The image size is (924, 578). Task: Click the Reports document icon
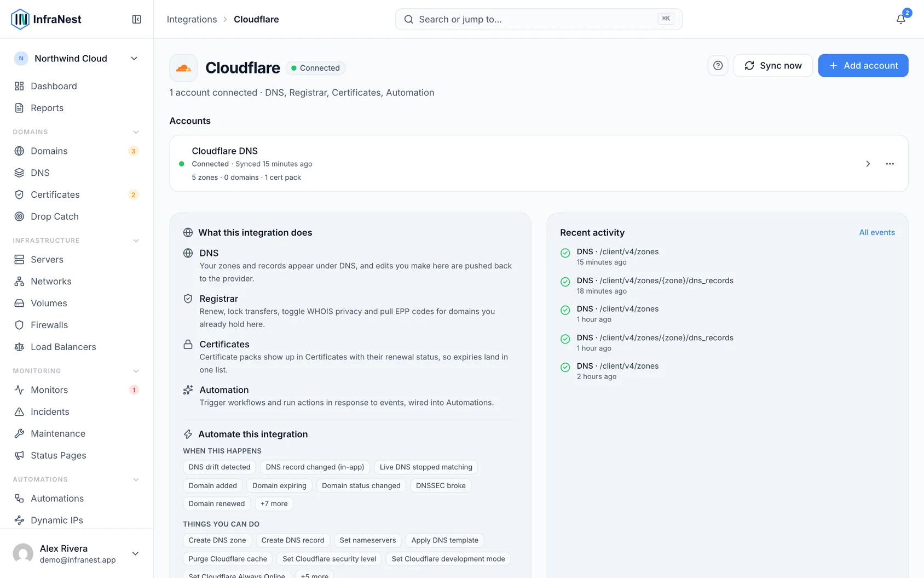tap(19, 108)
